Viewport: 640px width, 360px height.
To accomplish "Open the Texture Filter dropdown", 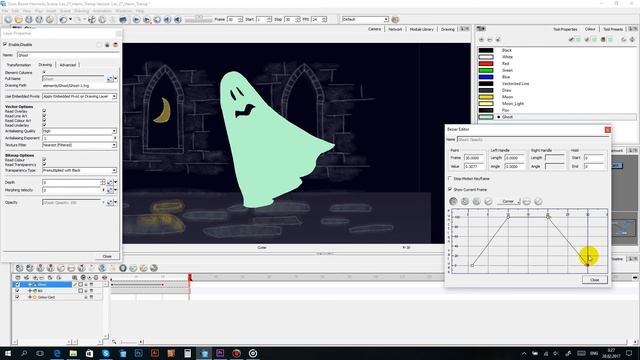I will 80,145.
